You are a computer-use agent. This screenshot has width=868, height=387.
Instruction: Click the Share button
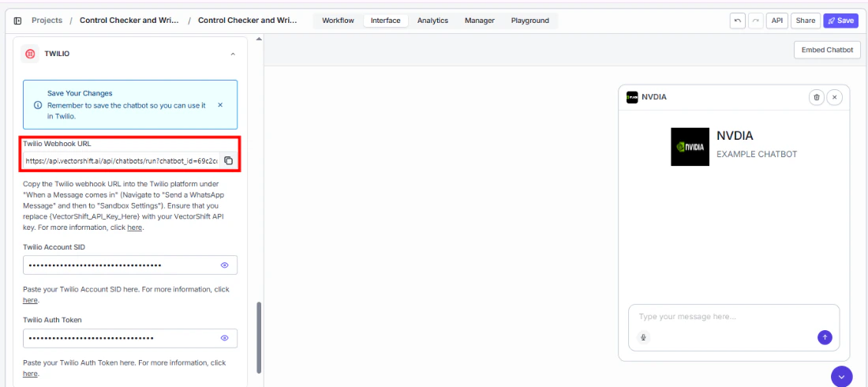click(806, 21)
